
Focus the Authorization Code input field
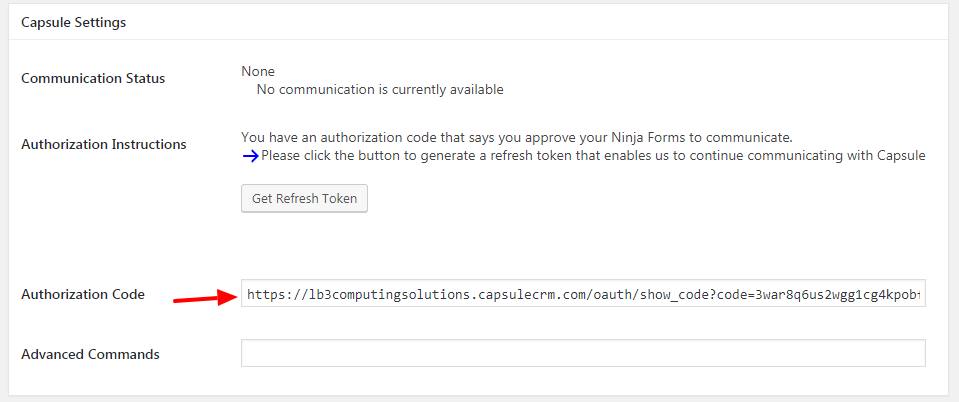(x=582, y=295)
